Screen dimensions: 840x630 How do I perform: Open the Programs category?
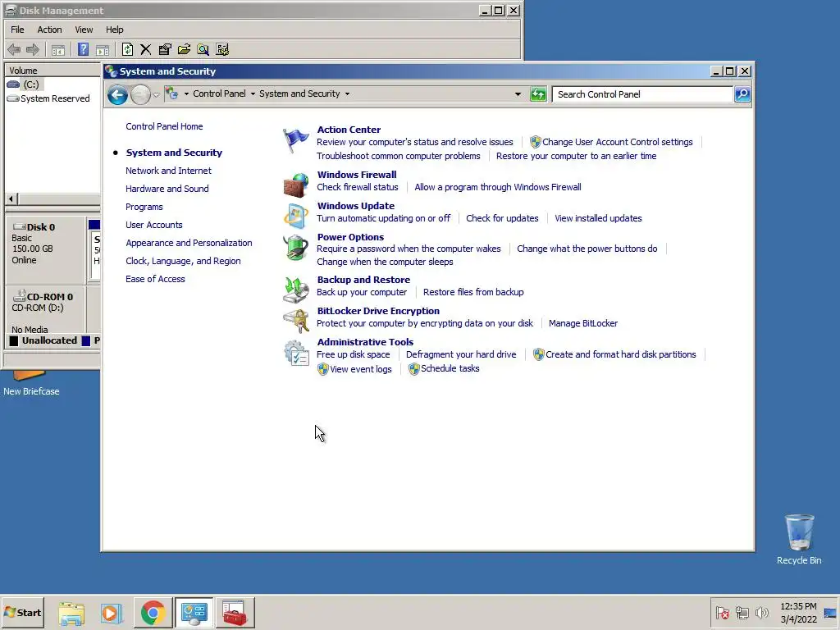pyautogui.click(x=144, y=207)
